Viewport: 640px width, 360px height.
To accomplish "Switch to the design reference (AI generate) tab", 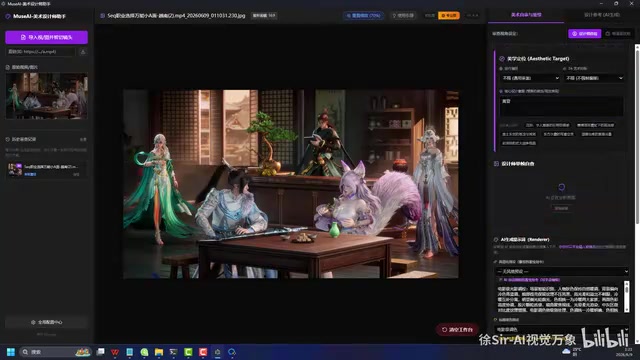I will coord(602,15).
